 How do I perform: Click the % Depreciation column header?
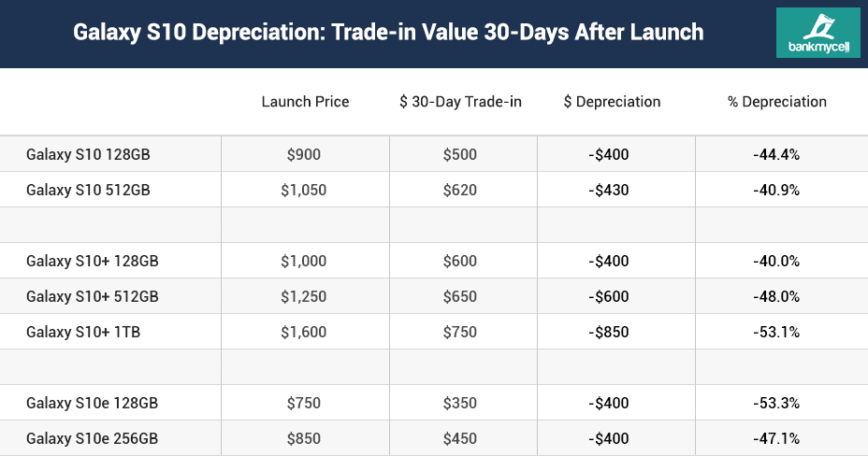pos(776,102)
